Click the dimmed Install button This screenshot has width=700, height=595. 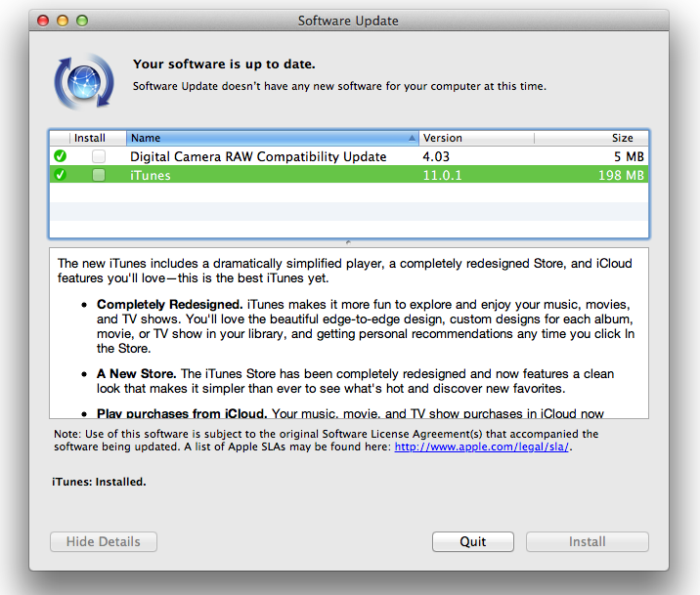[587, 541]
